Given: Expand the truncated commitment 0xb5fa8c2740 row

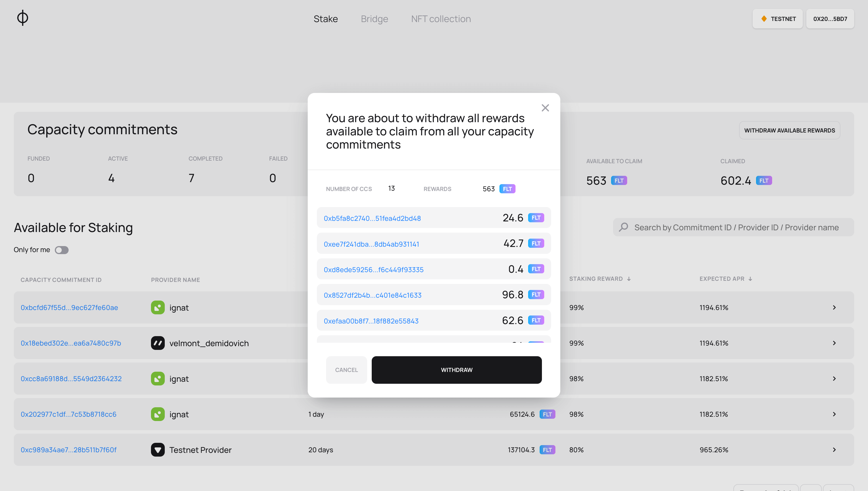Looking at the screenshot, I should pyautogui.click(x=372, y=218).
